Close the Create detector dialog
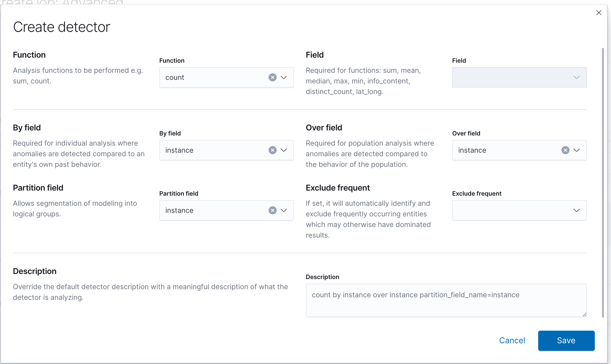The width and height of the screenshot is (611, 364). [x=599, y=13]
